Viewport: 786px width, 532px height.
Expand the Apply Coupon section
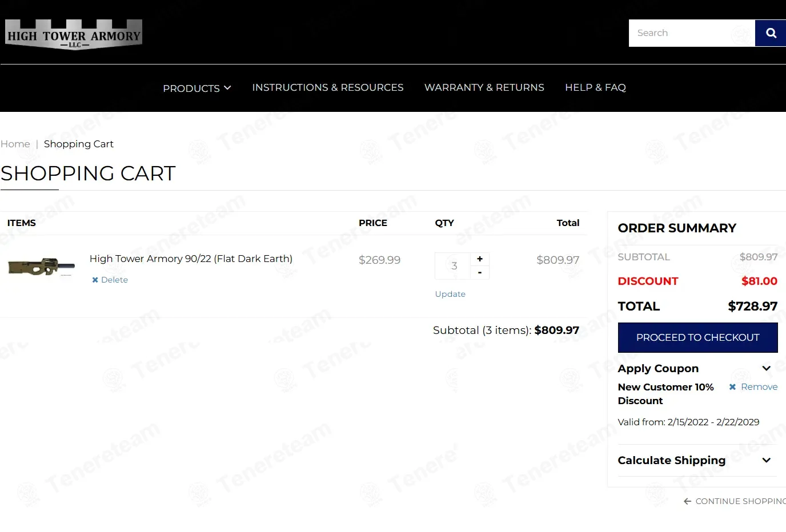pyautogui.click(x=766, y=369)
